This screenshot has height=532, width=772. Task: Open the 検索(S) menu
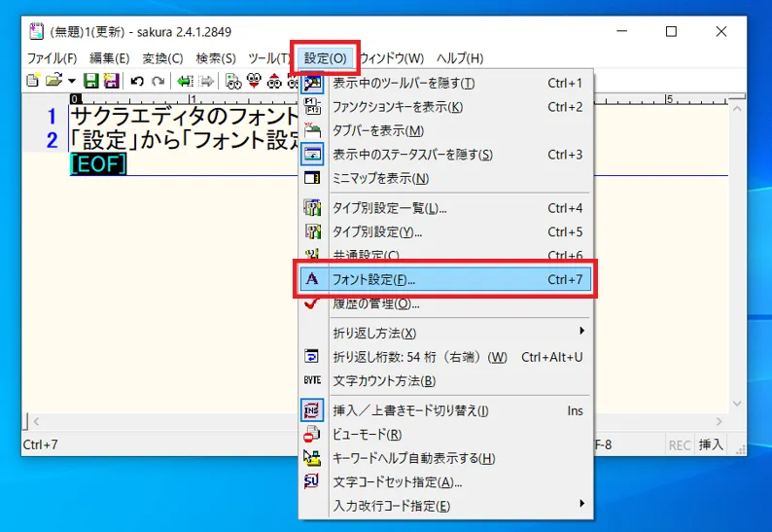tap(216, 58)
